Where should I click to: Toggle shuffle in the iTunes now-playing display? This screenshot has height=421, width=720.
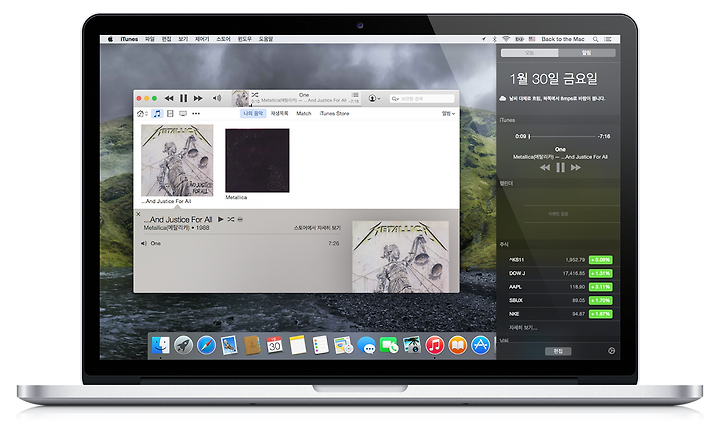pos(255,95)
